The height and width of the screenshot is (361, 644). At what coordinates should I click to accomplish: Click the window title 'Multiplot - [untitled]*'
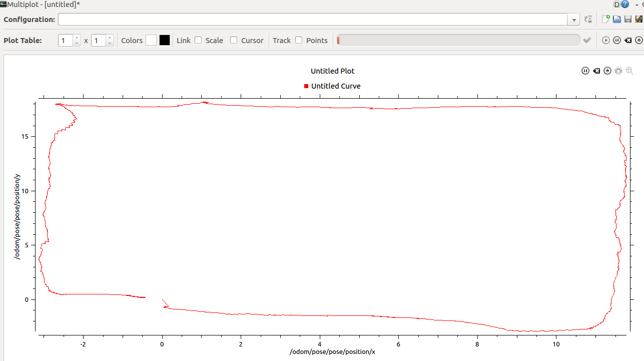point(43,4)
